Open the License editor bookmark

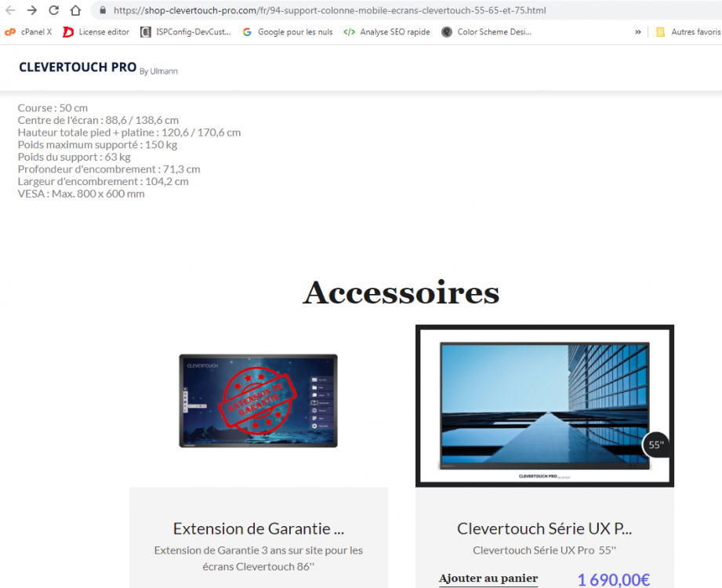[96, 32]
